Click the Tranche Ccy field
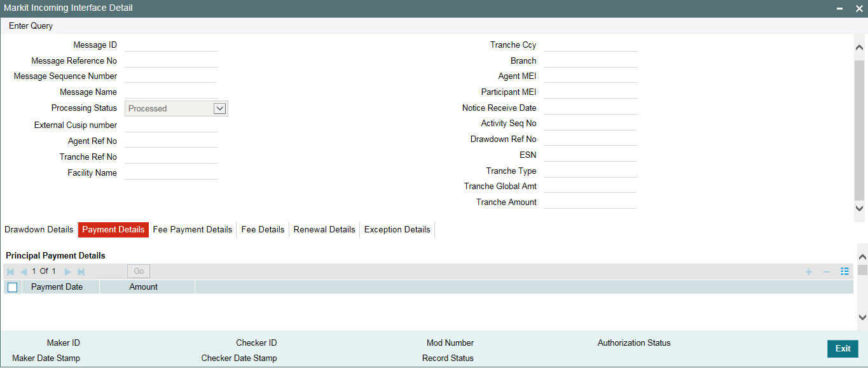This screenshot has height=368, width=868. (591, 45)
